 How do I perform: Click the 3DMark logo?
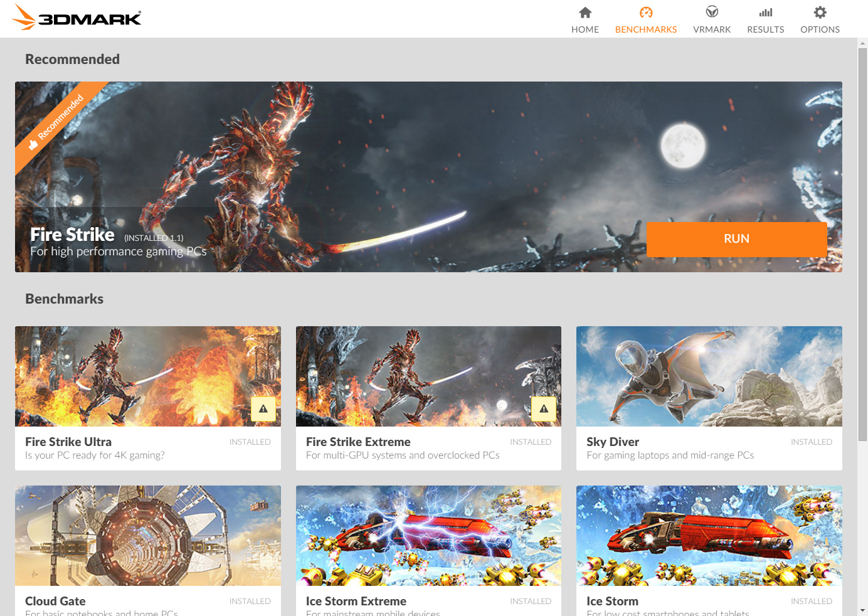click(77, 17)
